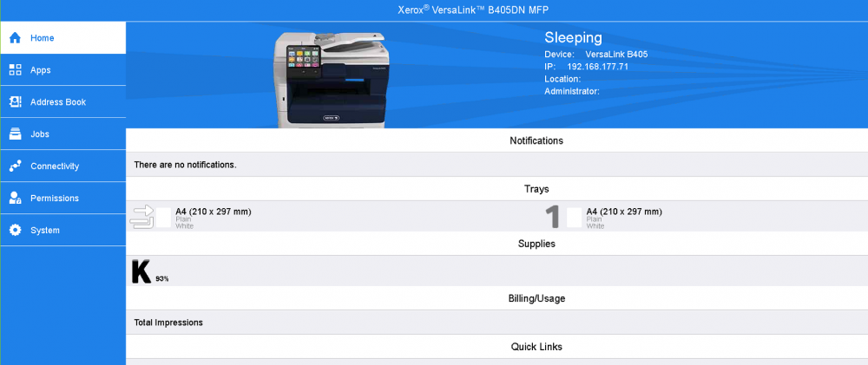The image size is (868, 365).
Task: Click the Address Book icon
Action: coord(15,102)
